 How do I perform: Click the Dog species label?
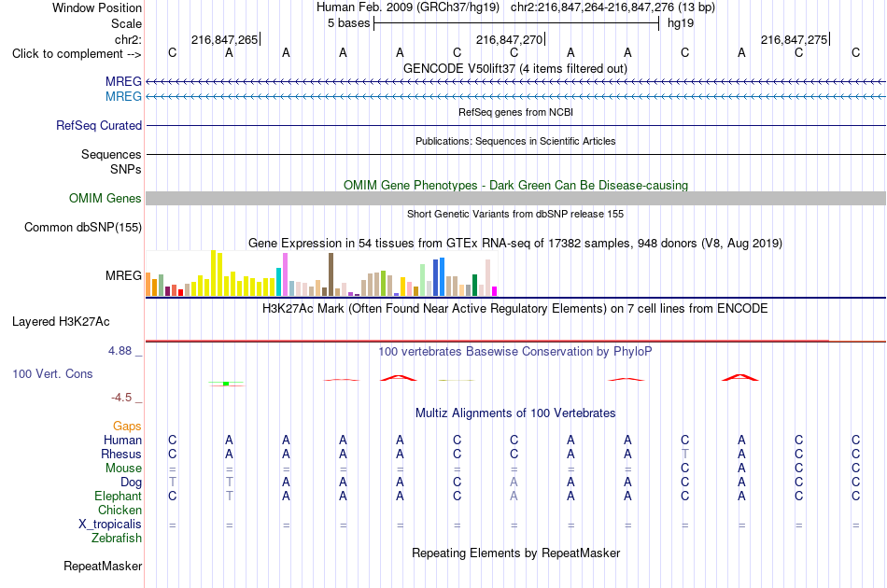point(131,483)
